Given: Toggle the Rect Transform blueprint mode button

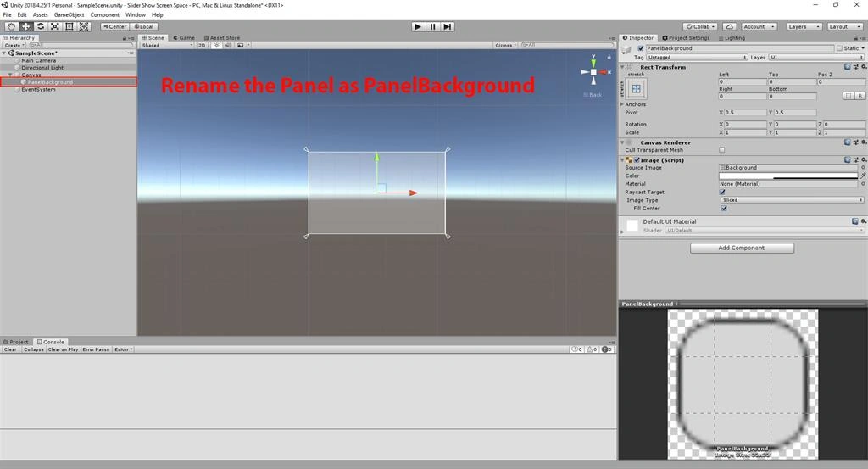Looking at the screenshot, I should pos(849,96).
